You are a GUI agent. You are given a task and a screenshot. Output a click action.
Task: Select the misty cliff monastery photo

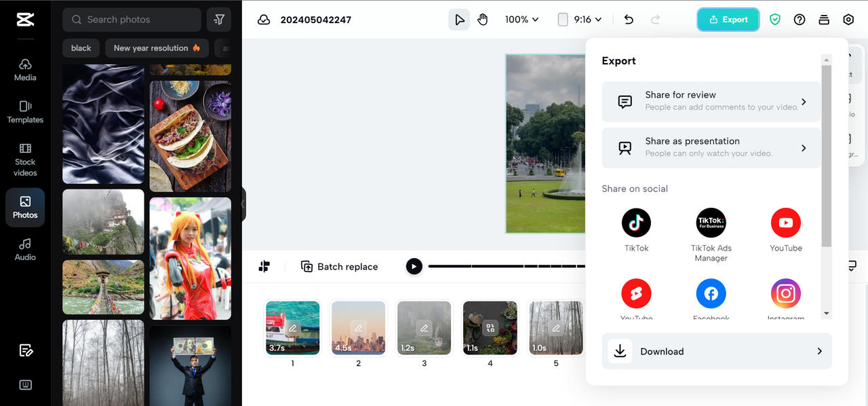(x=103, y=222)
